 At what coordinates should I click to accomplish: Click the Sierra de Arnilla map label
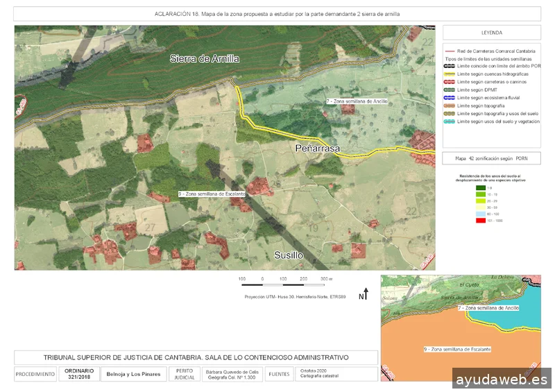(x=205, y=59)
